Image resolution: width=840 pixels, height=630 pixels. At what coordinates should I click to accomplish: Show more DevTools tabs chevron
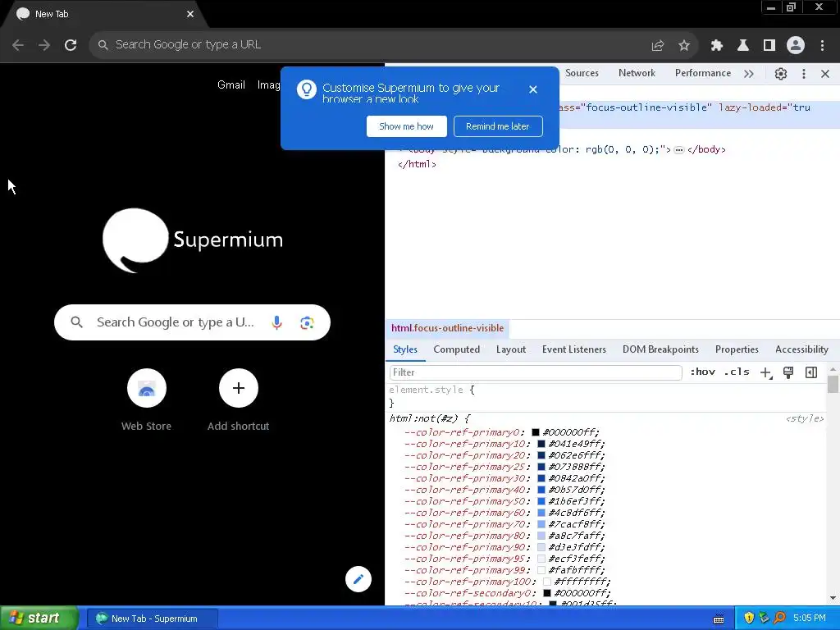[x=749, y=74]
